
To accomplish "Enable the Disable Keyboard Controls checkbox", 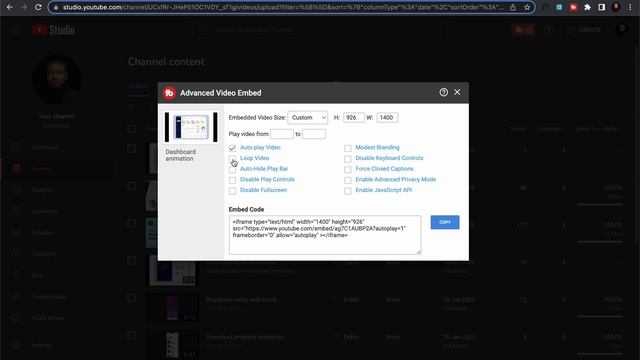I will (348, 158).
